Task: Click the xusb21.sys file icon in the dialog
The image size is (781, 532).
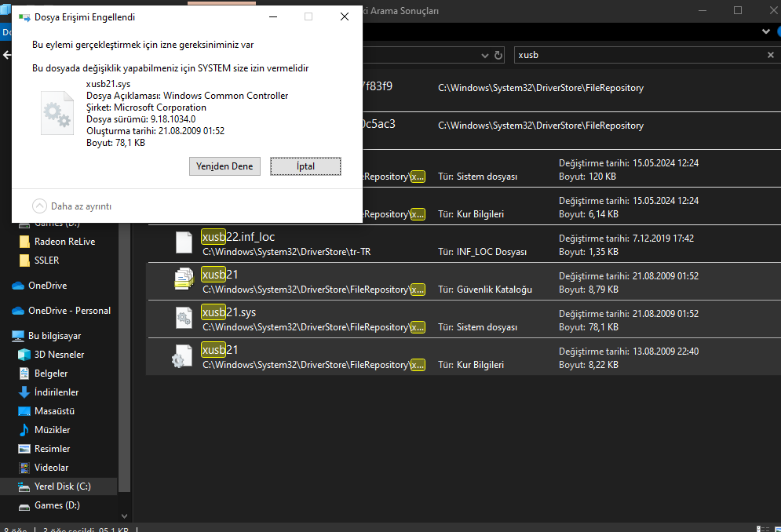Action: pyautogui.click(x=57, y=112)
